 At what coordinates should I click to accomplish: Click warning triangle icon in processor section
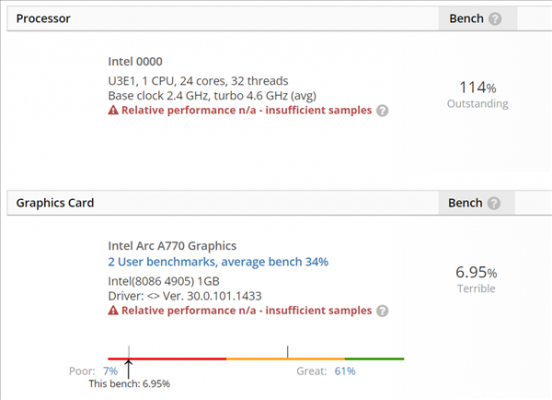click(113, 110)
